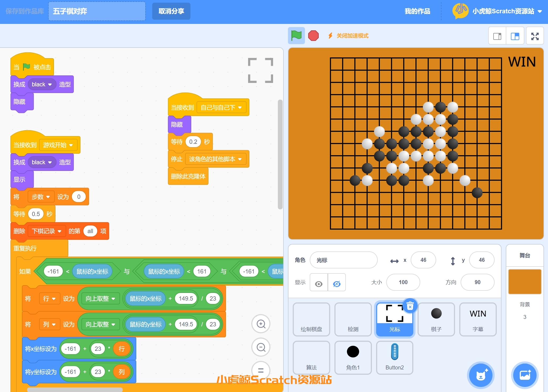Open the 小虎鲸Scratch资源站 account dropdown
548x392 pixels.
coord(507,11)
